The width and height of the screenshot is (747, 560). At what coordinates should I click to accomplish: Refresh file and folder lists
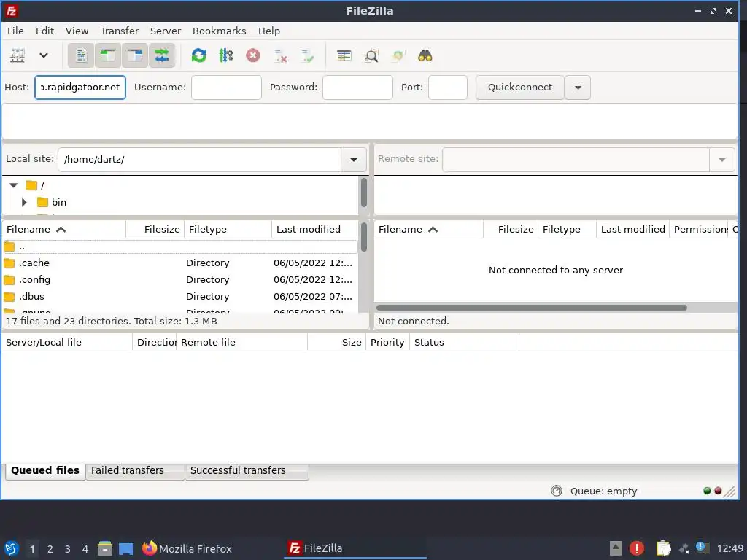pyautogui.click(x=198, y=55)
